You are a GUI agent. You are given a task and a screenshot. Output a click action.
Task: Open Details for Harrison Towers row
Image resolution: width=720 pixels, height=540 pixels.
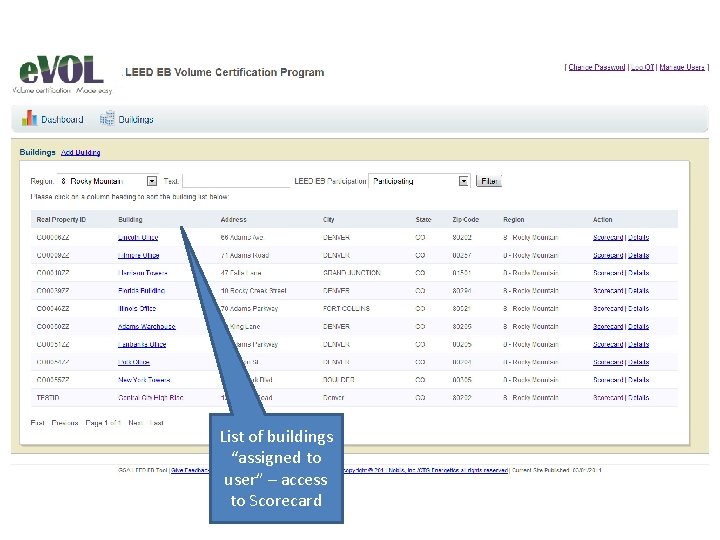tap(638, 273)
